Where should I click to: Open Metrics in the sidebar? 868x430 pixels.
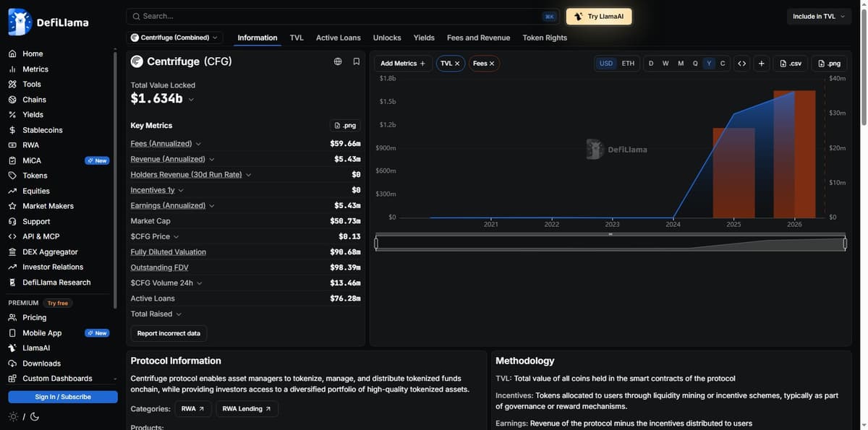[x=35, y=69]
